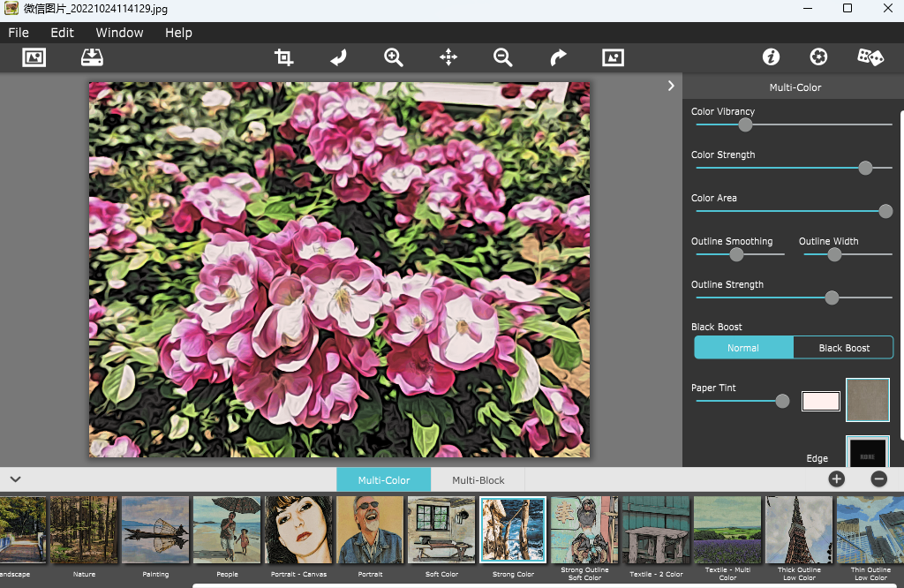Redo with the forward arrow icon
This screenshot has width=904, height=588.
tap(558, 57)
